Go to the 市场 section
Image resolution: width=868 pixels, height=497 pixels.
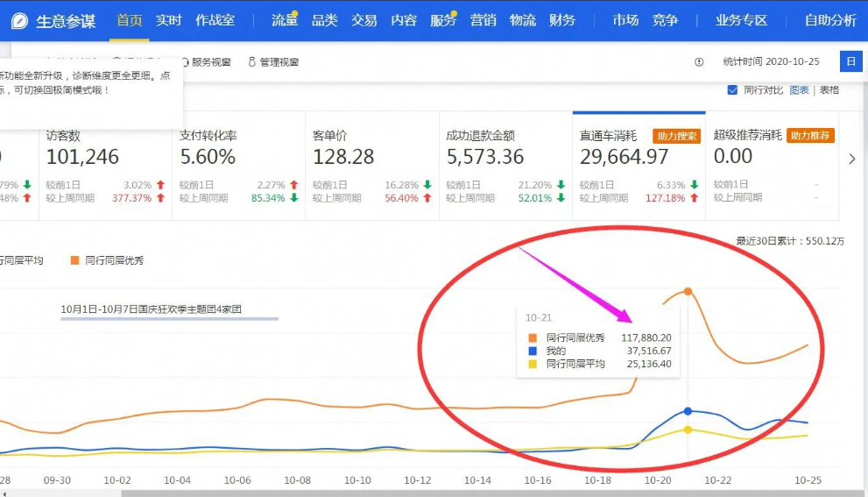coord(625,20)
